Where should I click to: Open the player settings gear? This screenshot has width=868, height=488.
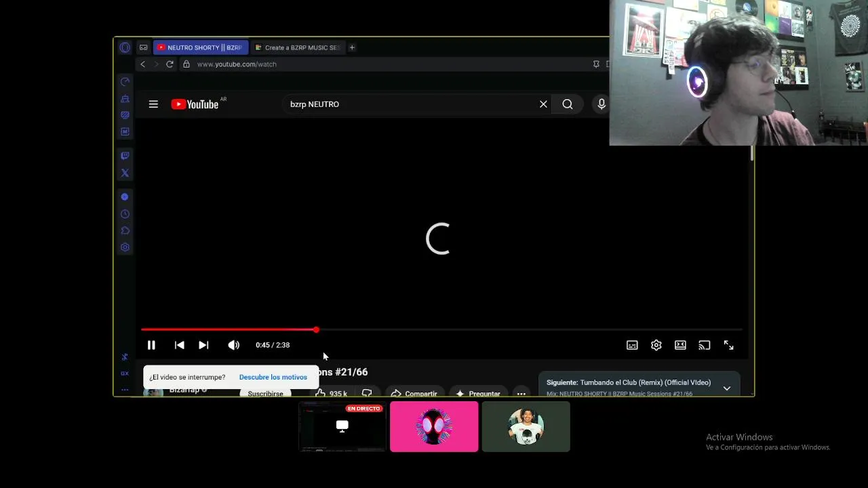[656, 345]
